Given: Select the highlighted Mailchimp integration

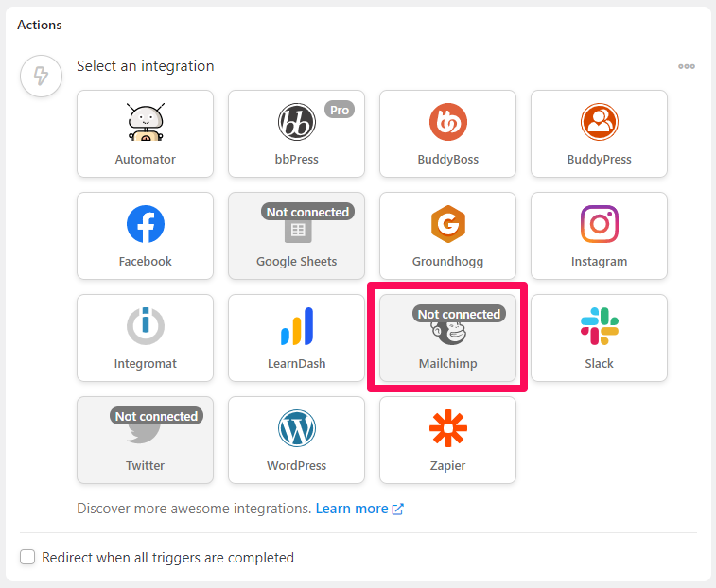Looking at the screenshot, I should pos(447,337).
